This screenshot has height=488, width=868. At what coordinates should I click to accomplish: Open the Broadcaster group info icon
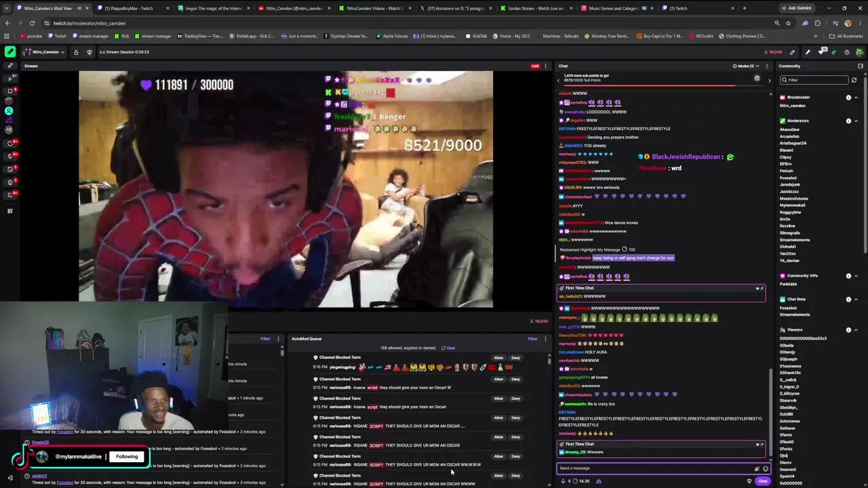coord(848,98)
